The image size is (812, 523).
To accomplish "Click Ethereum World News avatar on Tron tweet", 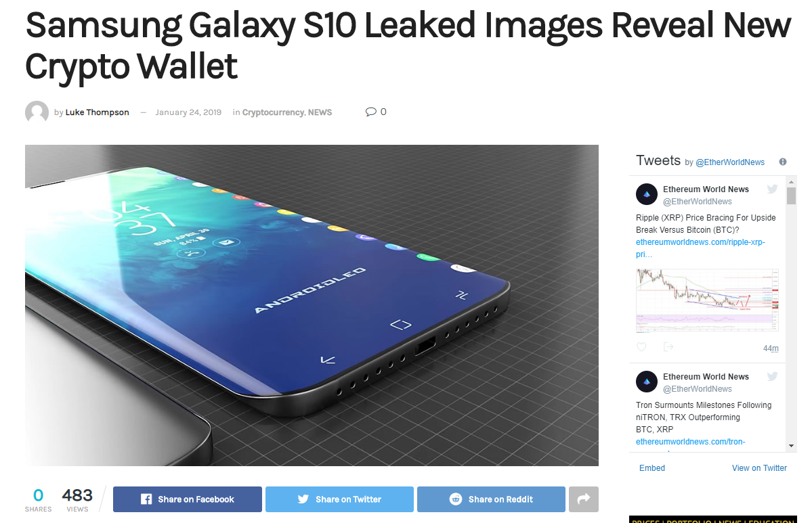I will 646,382.
